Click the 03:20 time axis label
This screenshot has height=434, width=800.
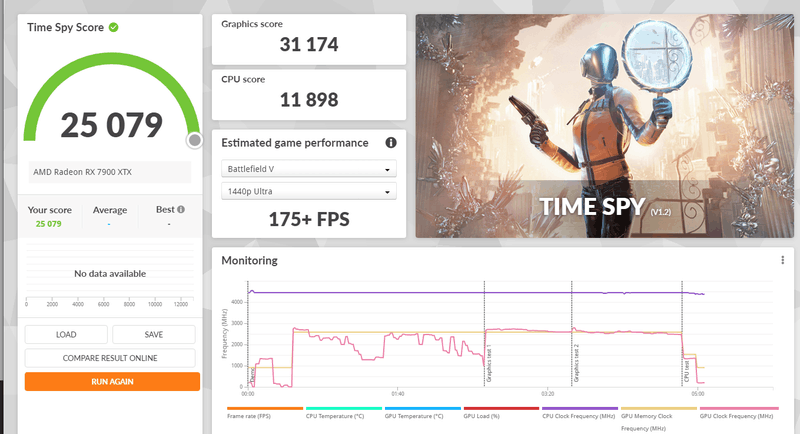(x=547, y=394)
